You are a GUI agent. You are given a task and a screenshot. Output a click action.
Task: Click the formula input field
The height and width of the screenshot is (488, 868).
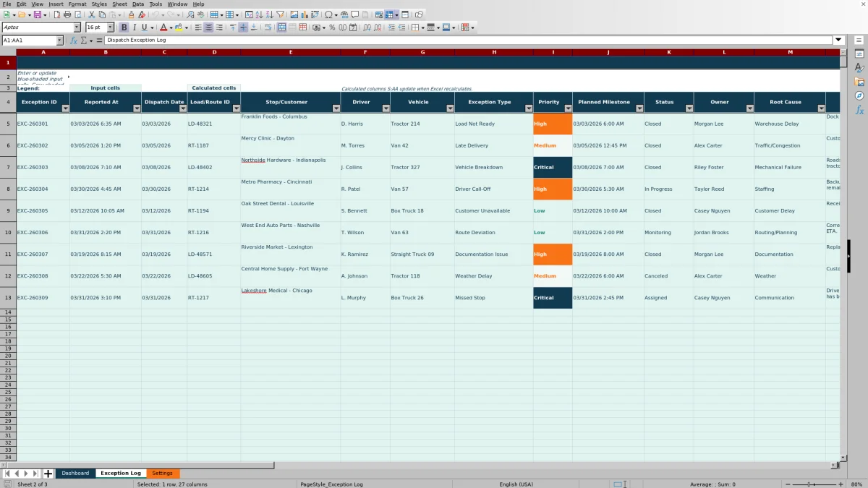click(x=469, y=40)
